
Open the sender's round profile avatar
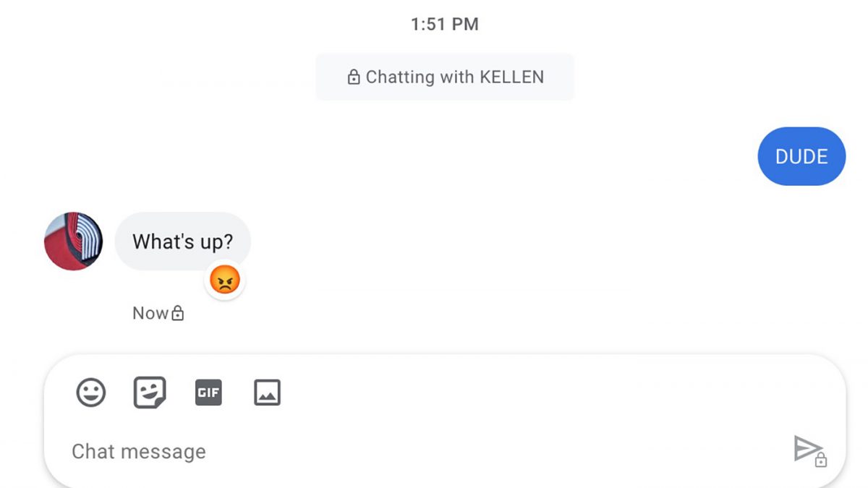(x=74, y=241)
